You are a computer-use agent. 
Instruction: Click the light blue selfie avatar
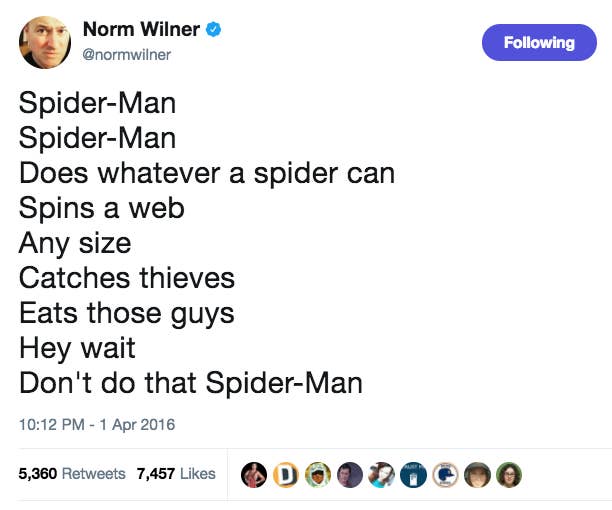382,474
